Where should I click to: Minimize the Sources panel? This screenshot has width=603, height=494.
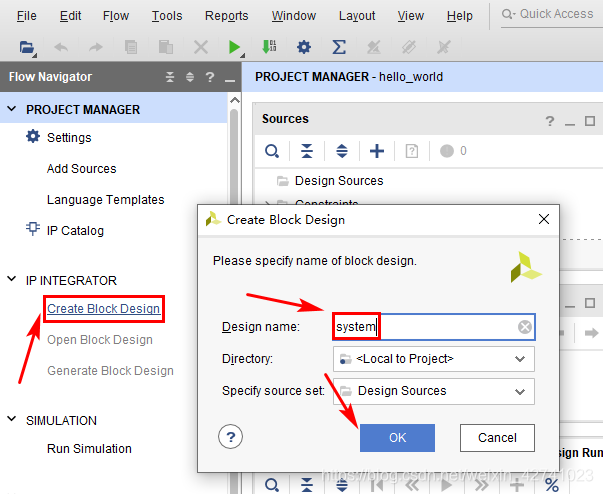[570, 124]
